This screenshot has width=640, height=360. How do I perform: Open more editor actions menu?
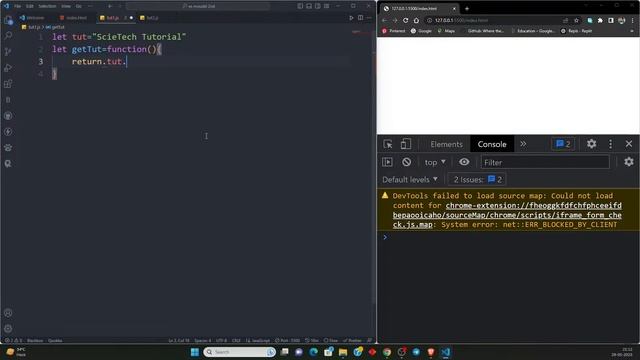369,18
